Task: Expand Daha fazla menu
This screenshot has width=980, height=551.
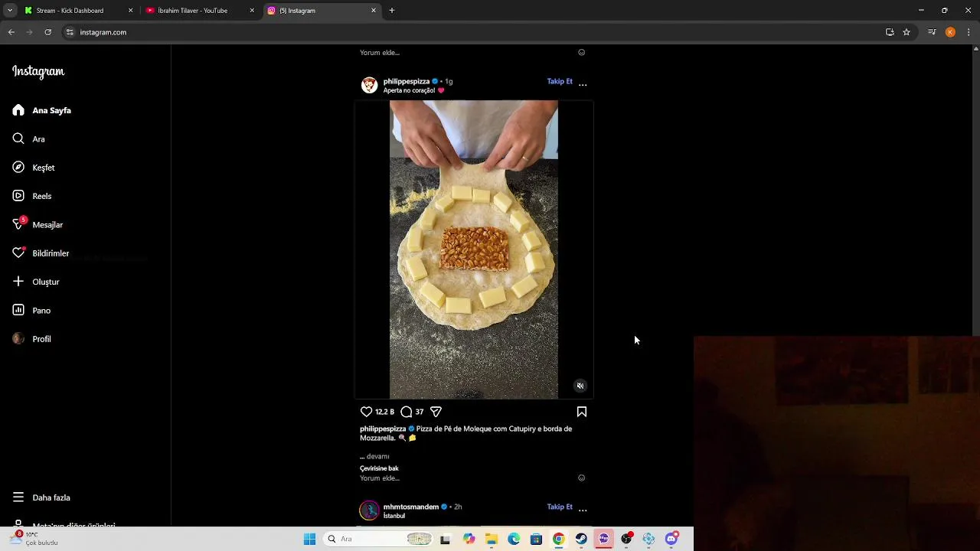Action: coord(51,497)
